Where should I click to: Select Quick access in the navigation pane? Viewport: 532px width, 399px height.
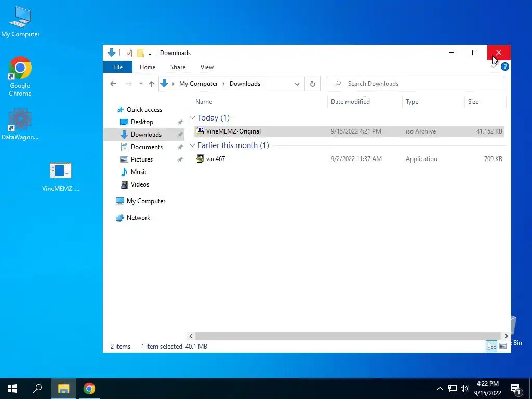pyautogui.click(x=139, y=110)
